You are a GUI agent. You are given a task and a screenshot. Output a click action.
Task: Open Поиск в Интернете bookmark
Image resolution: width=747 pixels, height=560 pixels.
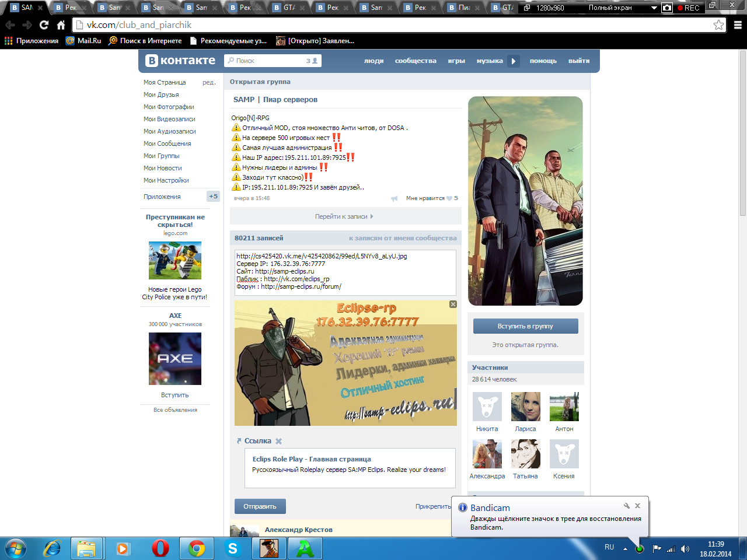tap(145, 41)
